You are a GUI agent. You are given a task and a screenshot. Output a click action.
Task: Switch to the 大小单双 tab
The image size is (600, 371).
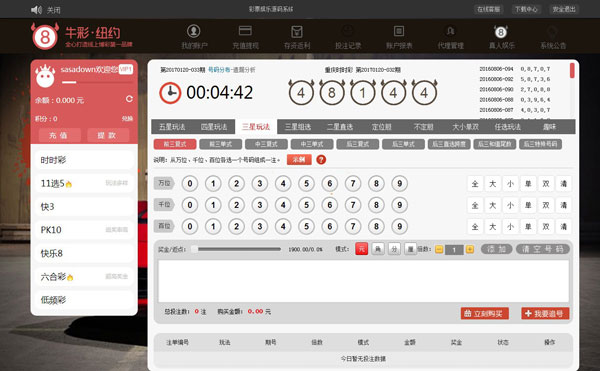pos(465,127)
